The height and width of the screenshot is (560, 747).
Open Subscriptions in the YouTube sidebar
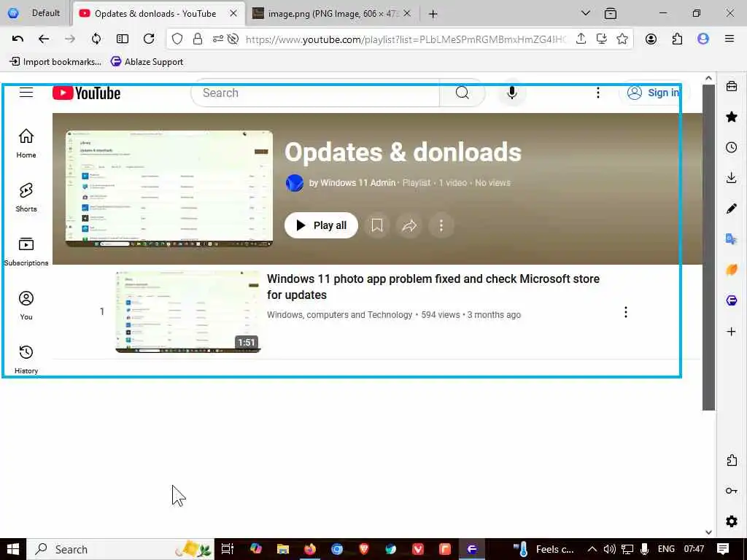(x=26, y=252)
